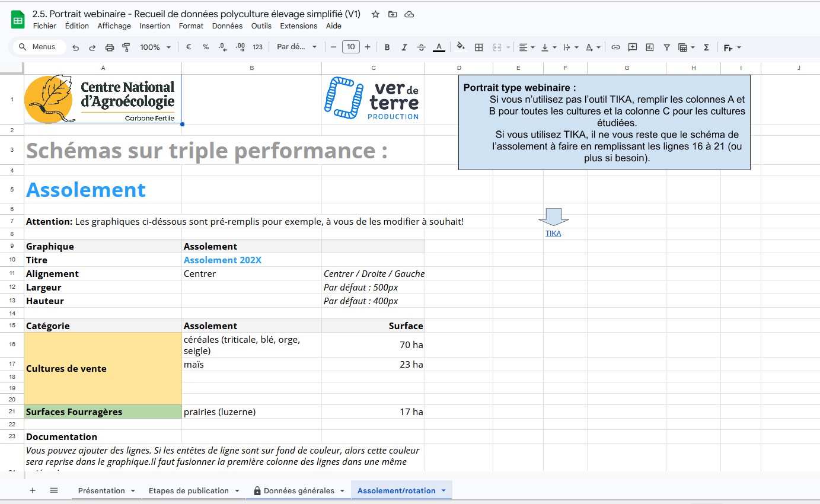The image size is (820, 504).
Task: Expand the Assolement/rotation tab options arrow
Action: click(443, 491)
